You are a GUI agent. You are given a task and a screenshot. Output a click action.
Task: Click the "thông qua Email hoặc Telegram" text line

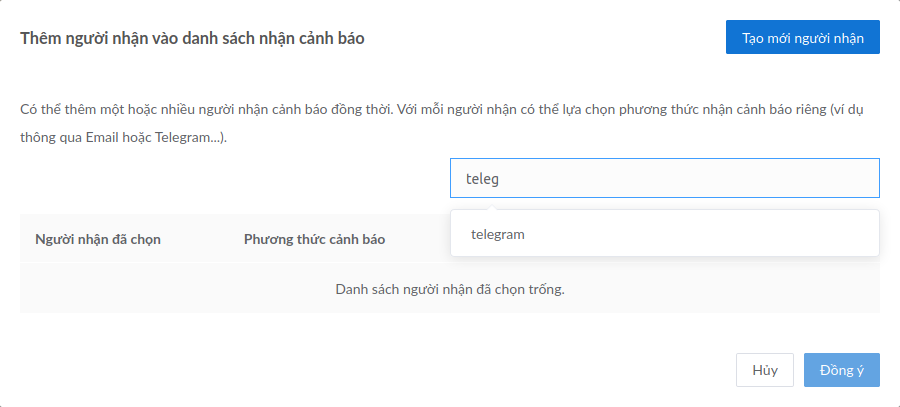coord(123,138)
